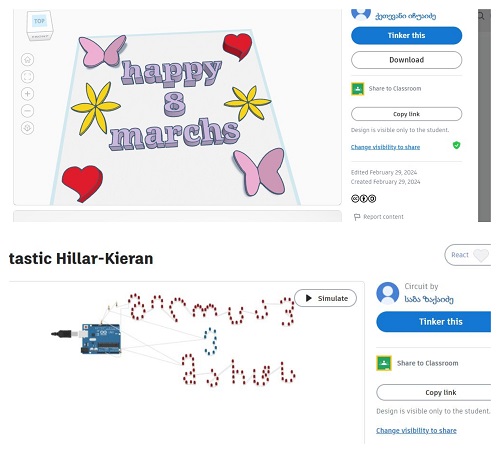Click Tinker this for the circuit
The width and height of the screenshot is (500, 453).
pyautogui.click(x=434, y=322)
